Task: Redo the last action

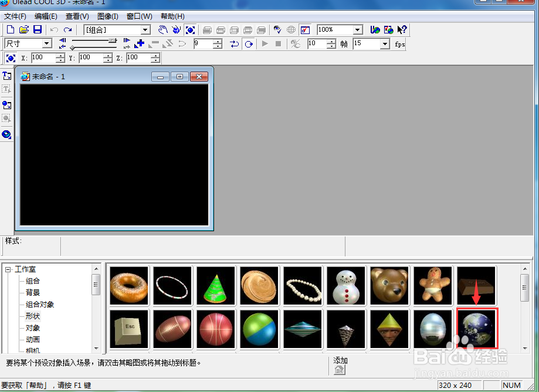Action: click(x=67, y=30)
